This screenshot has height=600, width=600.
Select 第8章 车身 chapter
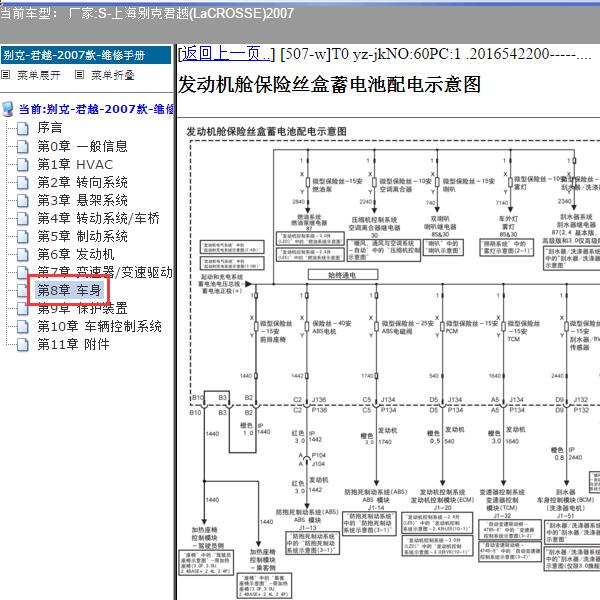coord(69,290)
